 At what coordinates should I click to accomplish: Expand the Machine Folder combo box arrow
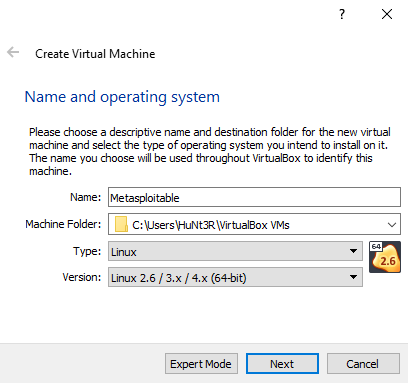pyautogui.click(x=392, y=225)
